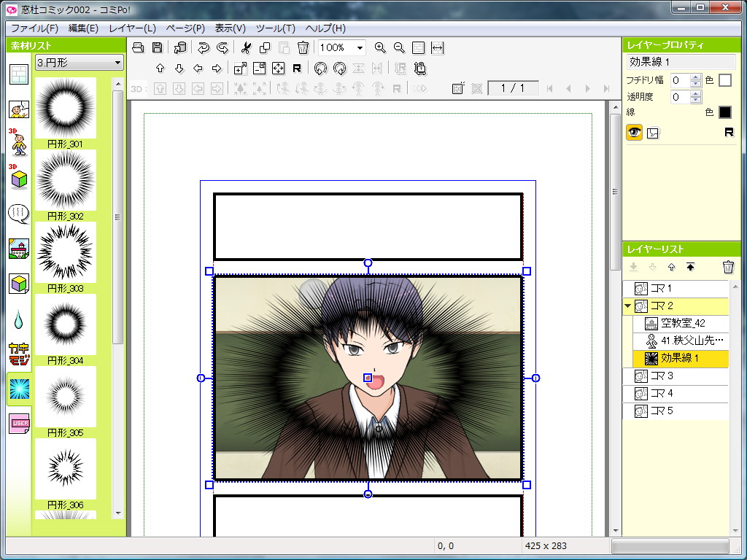This screenshot has height=560, width=747.
Task: Fit page width to view icon
Action: coord(438,47)
